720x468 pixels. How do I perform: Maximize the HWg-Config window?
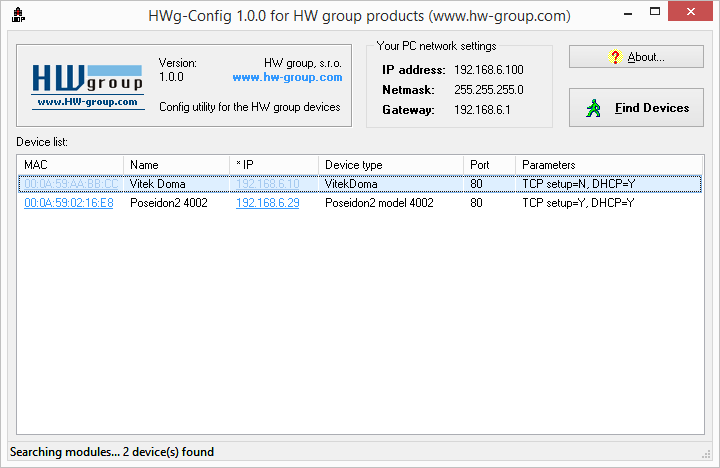coord(655,12)
